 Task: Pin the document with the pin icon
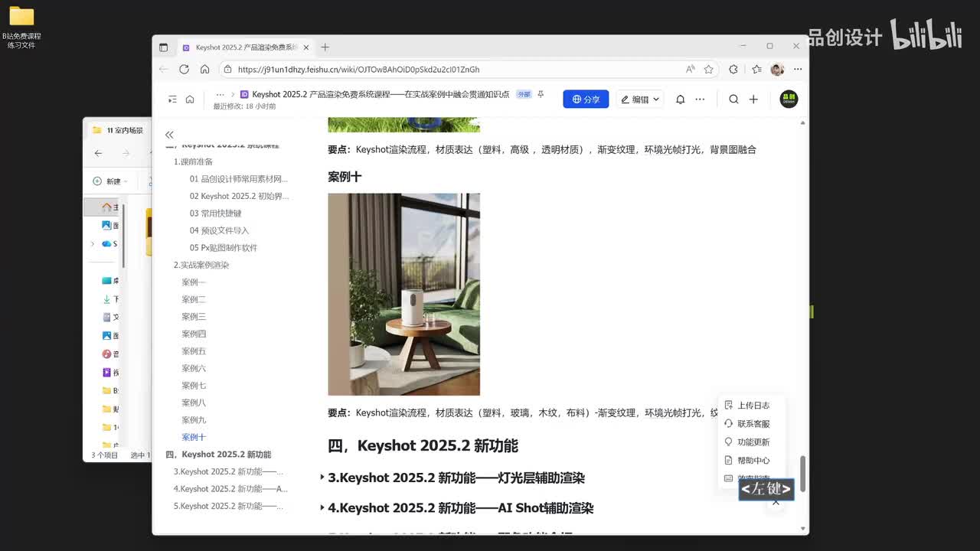(541, 94)
